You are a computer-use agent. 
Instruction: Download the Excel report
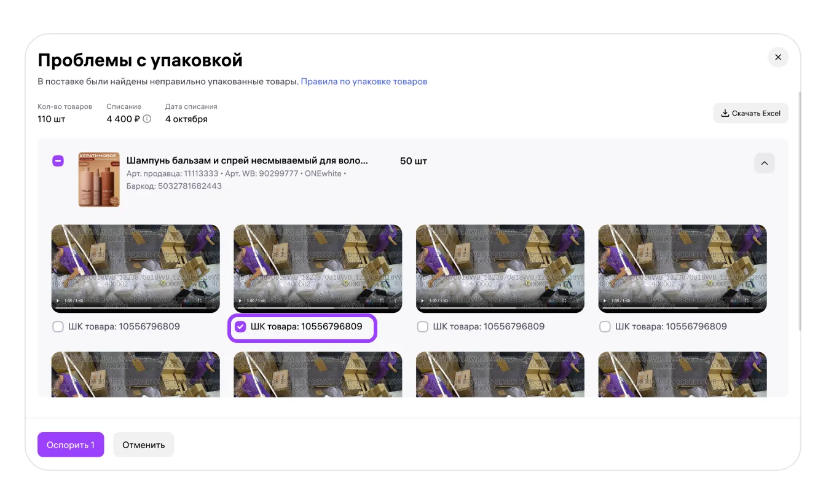[x=750, y=113]
